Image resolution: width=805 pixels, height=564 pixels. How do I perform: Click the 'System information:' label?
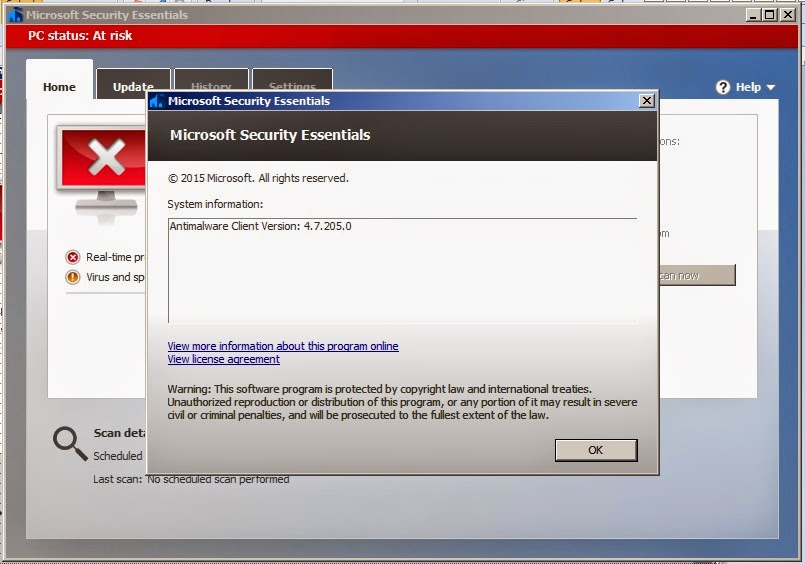click(x=215, y=204)
